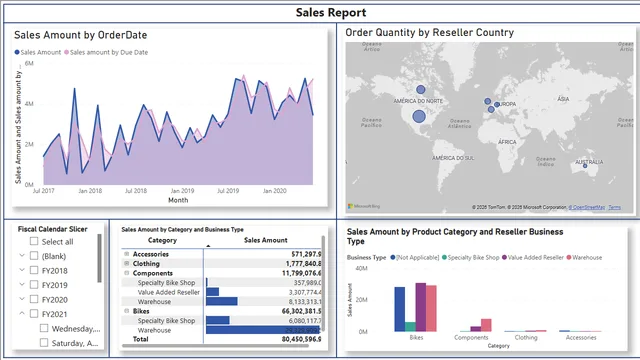Click Value Added Reseller purple legend marker

click(504, 257)
